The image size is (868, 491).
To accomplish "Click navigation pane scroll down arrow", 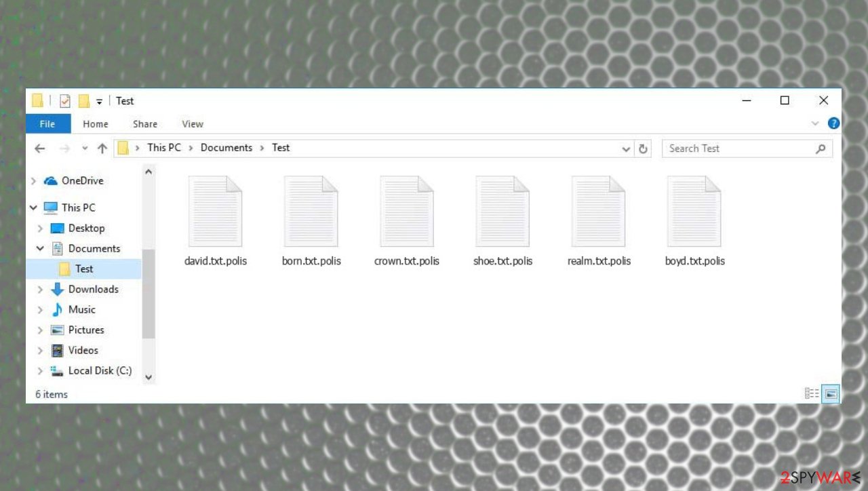I will (x=149, y=377).
